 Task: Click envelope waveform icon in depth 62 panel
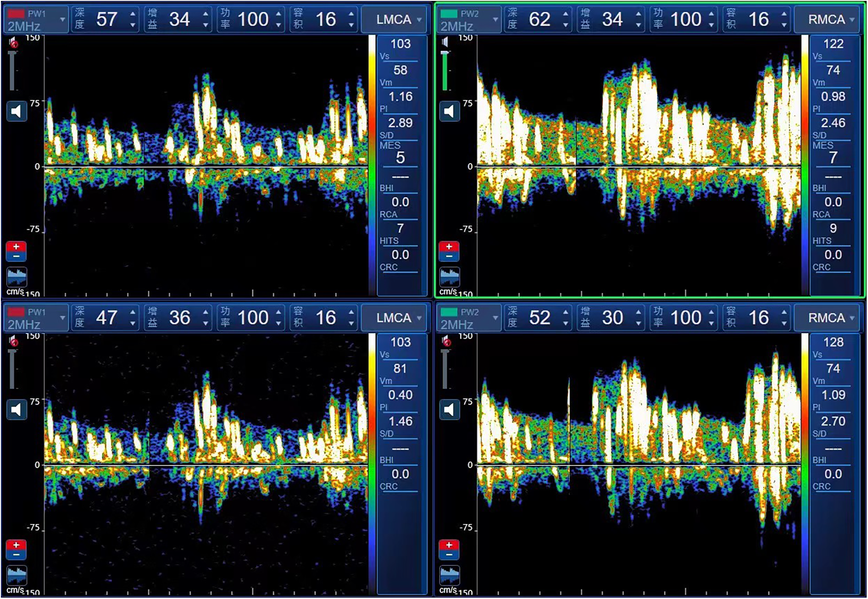coord(449,277)
